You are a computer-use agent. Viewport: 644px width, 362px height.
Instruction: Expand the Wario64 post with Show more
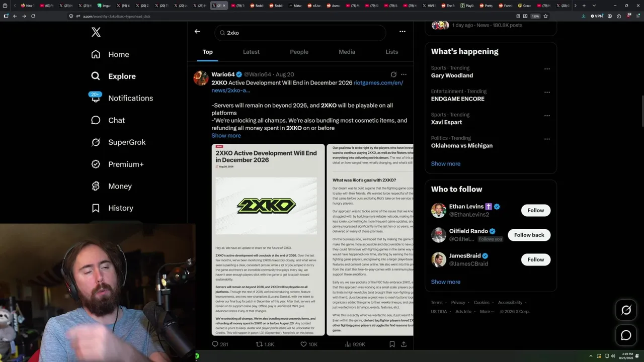(226, 136)
